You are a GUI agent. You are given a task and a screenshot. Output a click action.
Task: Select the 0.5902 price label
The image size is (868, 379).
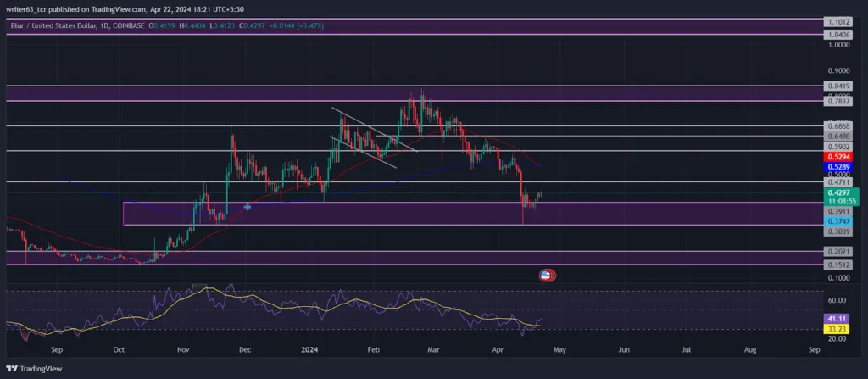pos(837,147)
